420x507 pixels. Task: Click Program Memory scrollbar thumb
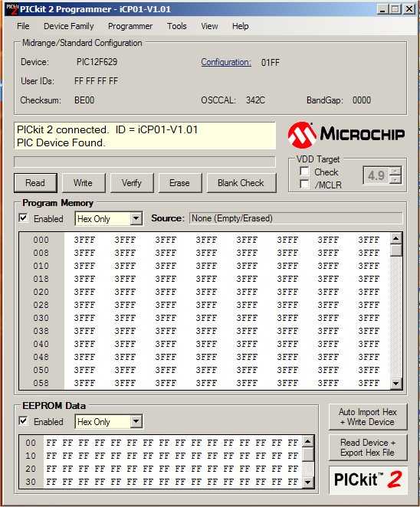pyautogui.click(x=396, y=250)
